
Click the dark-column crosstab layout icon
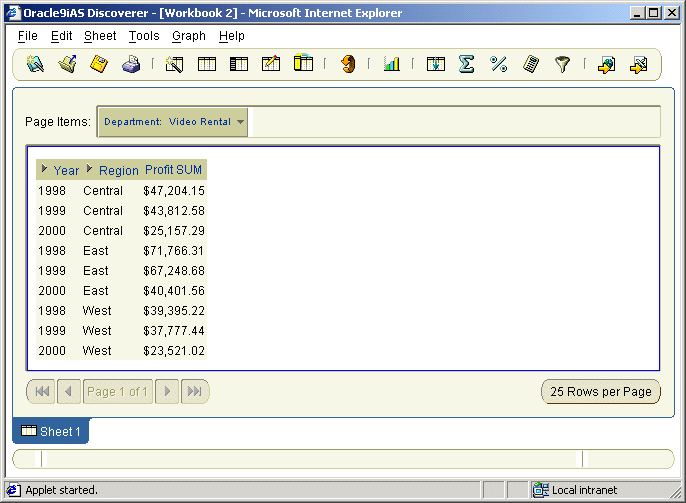pos(239,64)
